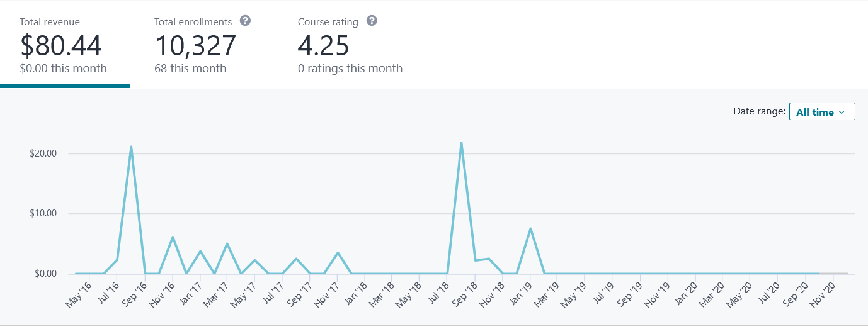
Task: Click the Mar '20 axis label
Action: (711, 294)
